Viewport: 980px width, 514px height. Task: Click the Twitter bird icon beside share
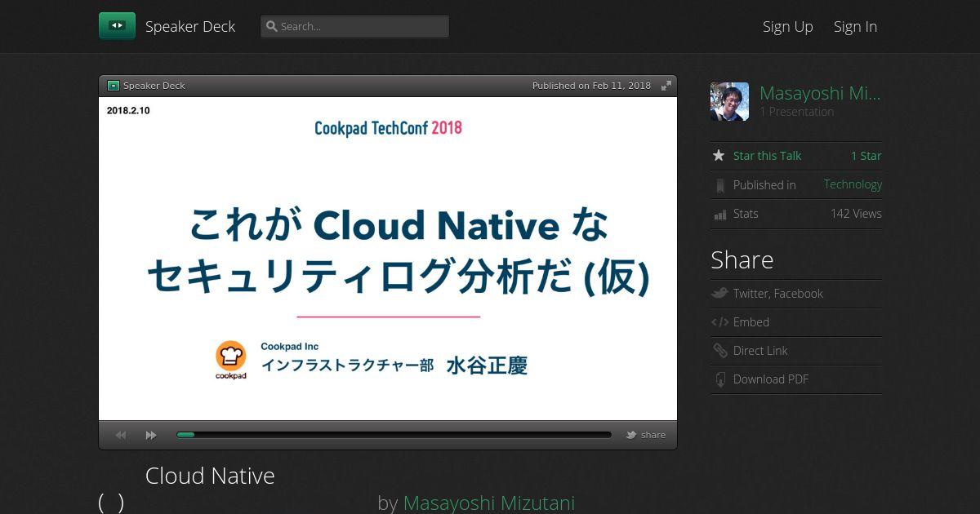tap(631, 435)
